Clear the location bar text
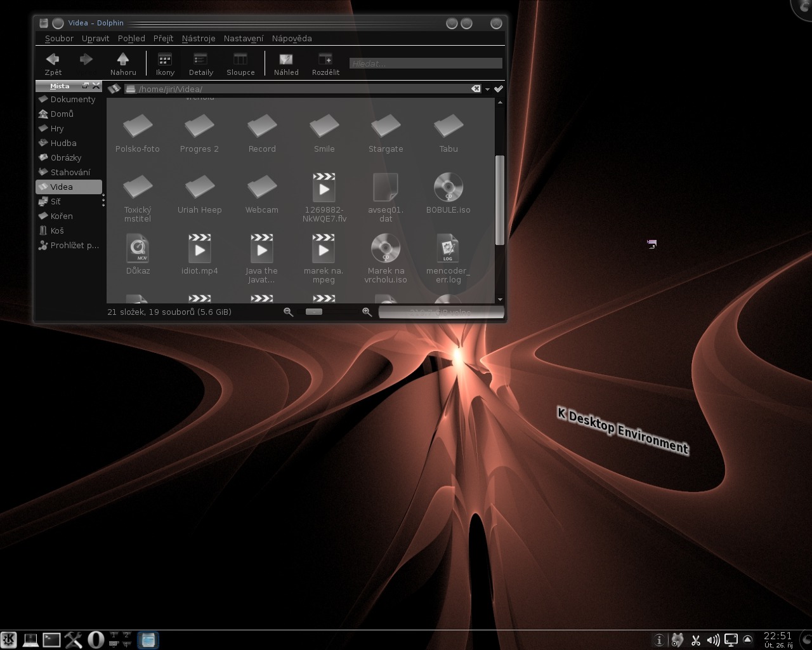 (x=476, y=89)
